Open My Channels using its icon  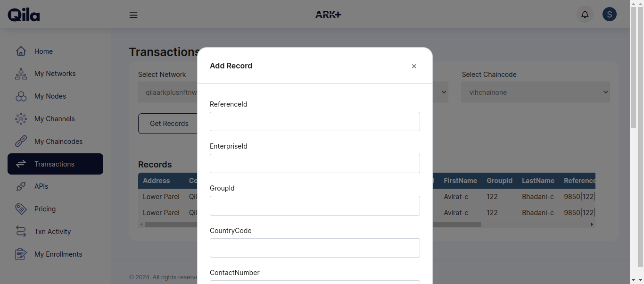pyautogui.click(x=21, y=119)
